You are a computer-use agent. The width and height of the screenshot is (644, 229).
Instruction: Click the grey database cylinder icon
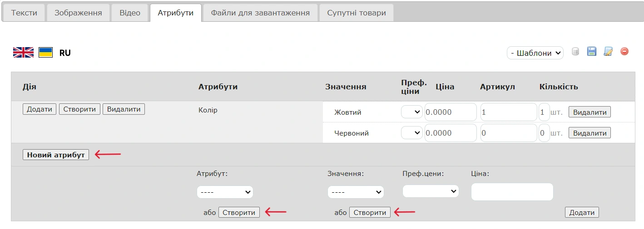(575, 52)
